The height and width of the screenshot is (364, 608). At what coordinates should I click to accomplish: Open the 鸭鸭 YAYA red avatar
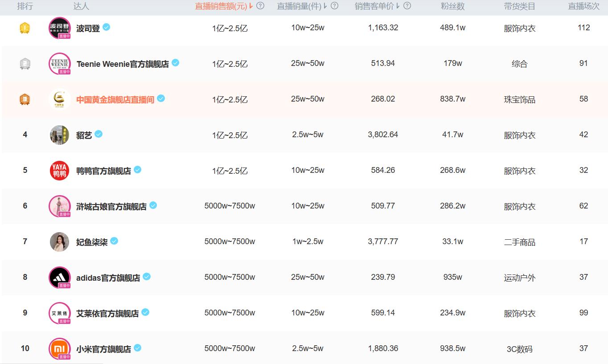(x=60, y=171)
